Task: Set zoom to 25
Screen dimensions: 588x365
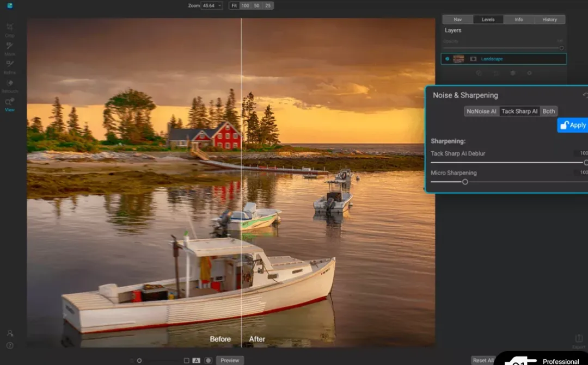Action: click(268, 5)
